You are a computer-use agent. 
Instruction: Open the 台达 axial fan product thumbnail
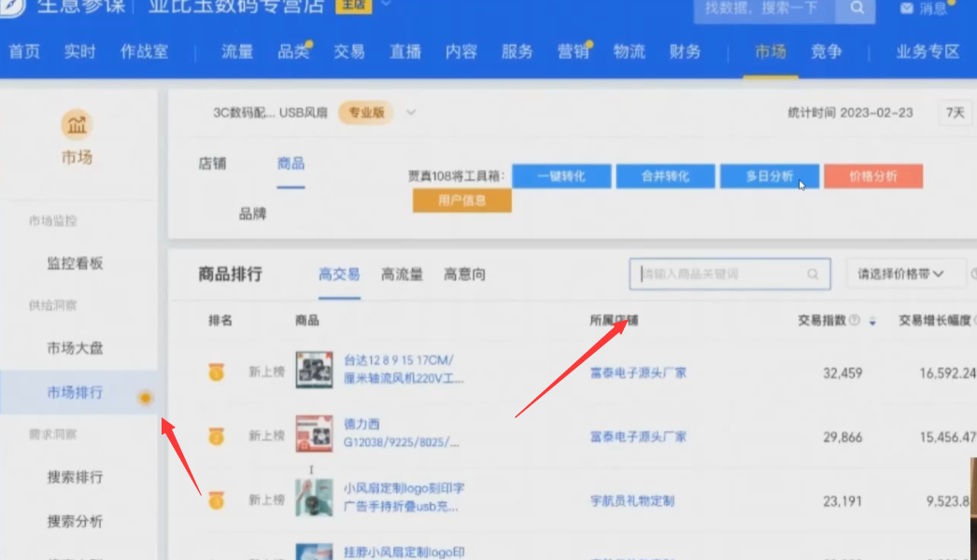point(314,371)
